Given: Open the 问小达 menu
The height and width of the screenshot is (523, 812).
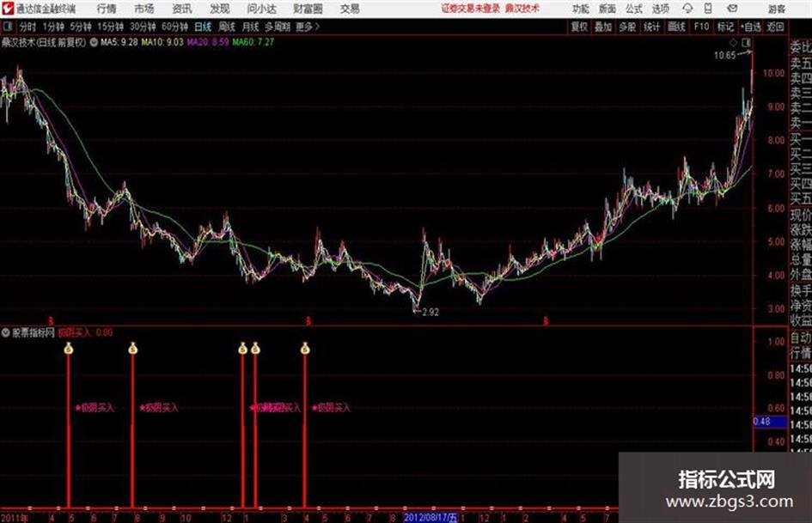Looking at the screenshot, I should click(x=261, y=9).
